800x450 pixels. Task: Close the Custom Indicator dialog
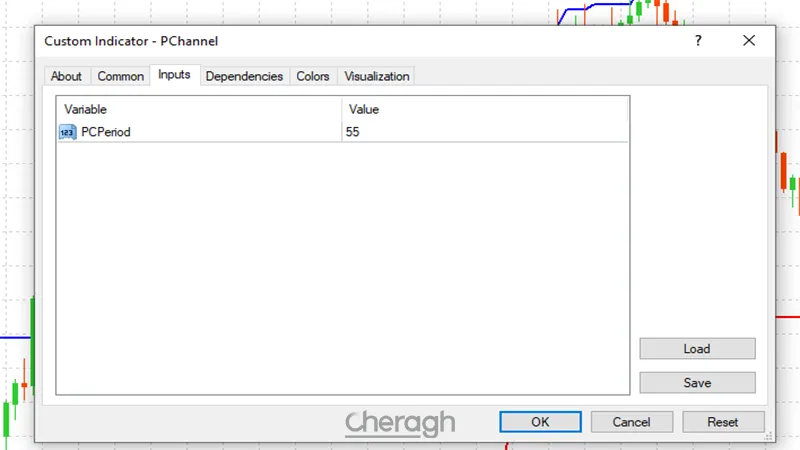click(x=749, y=41)
